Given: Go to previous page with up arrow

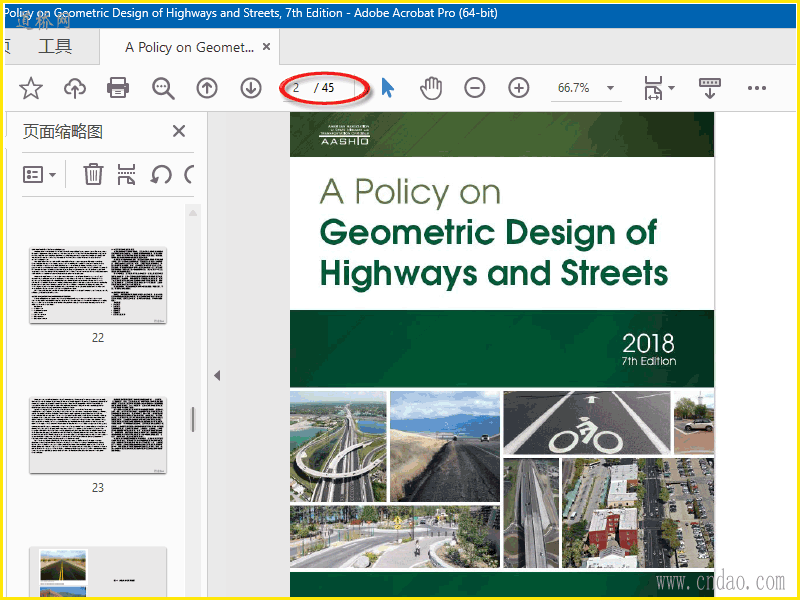Looking at the screenshot, I should pyautogui.click(x=207, y=88).
